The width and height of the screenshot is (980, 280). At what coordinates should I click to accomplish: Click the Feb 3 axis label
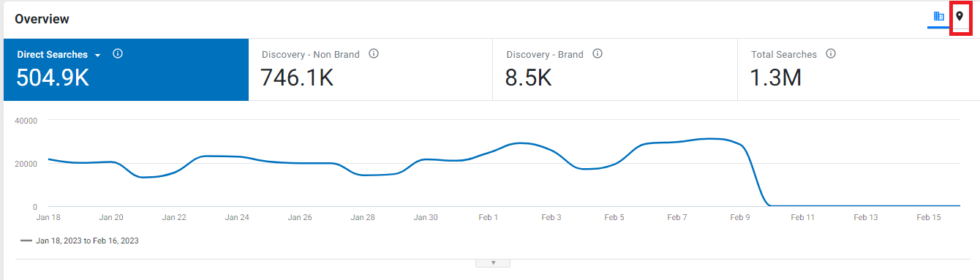pyautogui.click(x=551, y=217)
